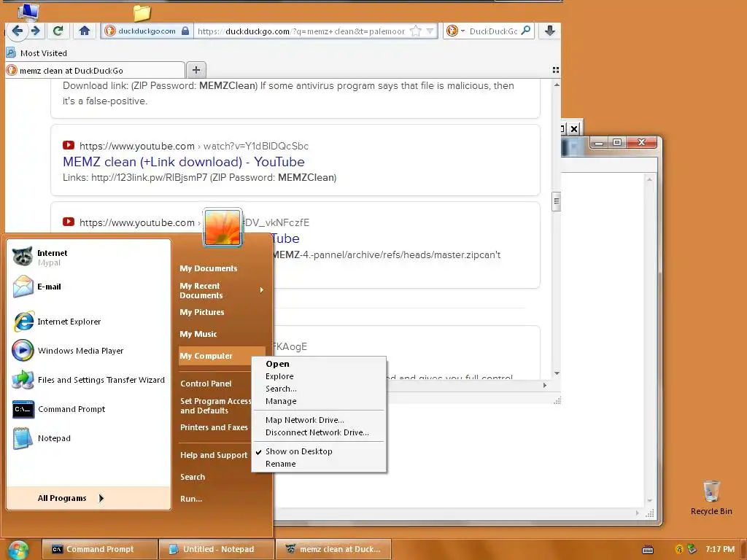The width and height of the screenshot is (747, 560).
Task: Expand My Recent Documents submenu
Action: (x=222, y=290)
